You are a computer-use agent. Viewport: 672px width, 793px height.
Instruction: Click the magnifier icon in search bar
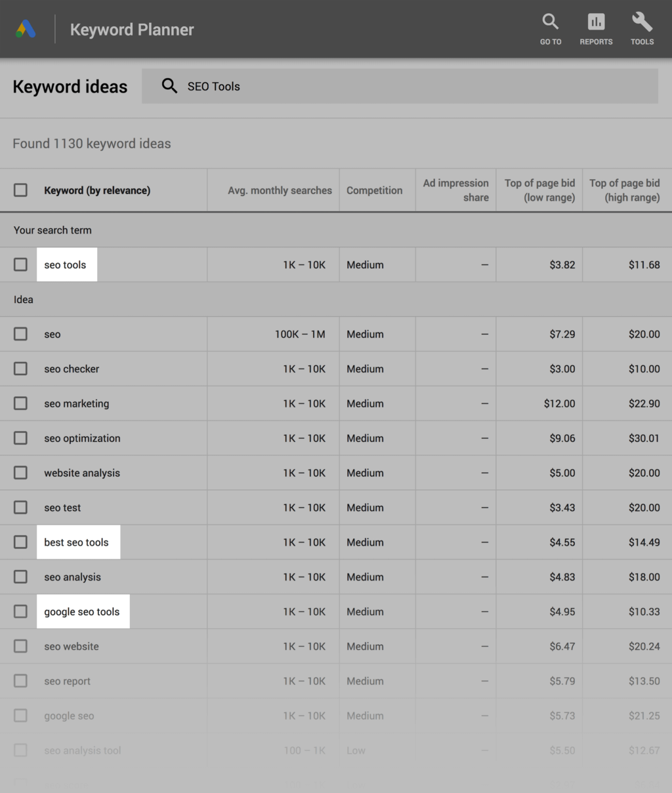169,86
